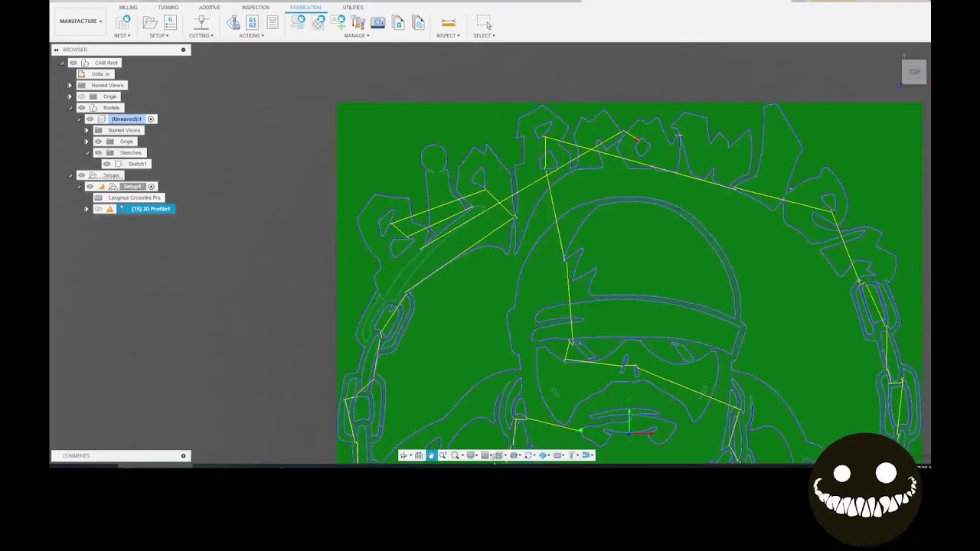Viewport: 980px width, 551px height.
Task: Click the TOP face of the ViewCube
Action: tap(914, 72)
